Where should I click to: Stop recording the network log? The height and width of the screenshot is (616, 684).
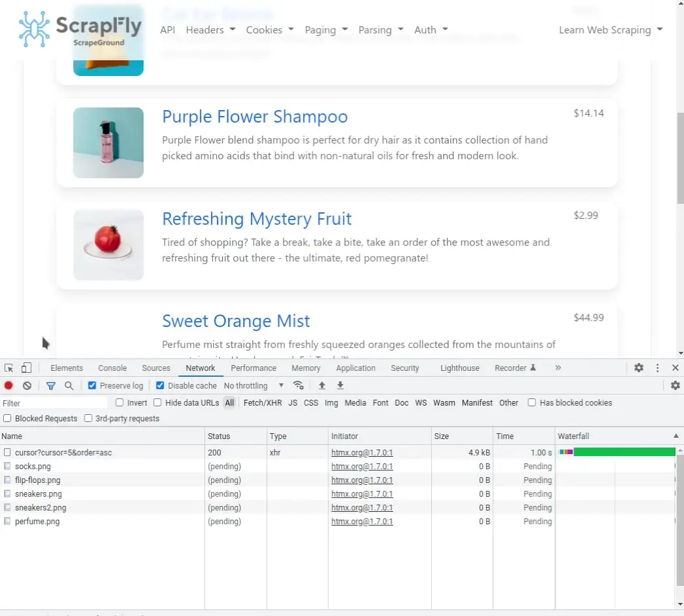(9, 386)
